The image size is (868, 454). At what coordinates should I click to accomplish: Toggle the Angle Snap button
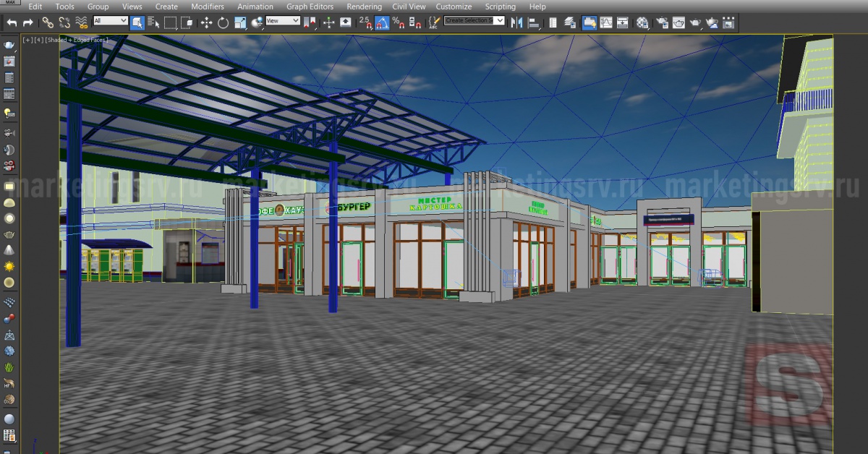tap(382, 23)
